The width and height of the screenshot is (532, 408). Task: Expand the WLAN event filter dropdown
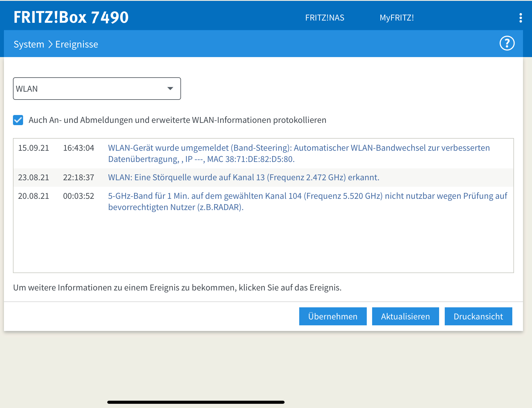(97, 89)
